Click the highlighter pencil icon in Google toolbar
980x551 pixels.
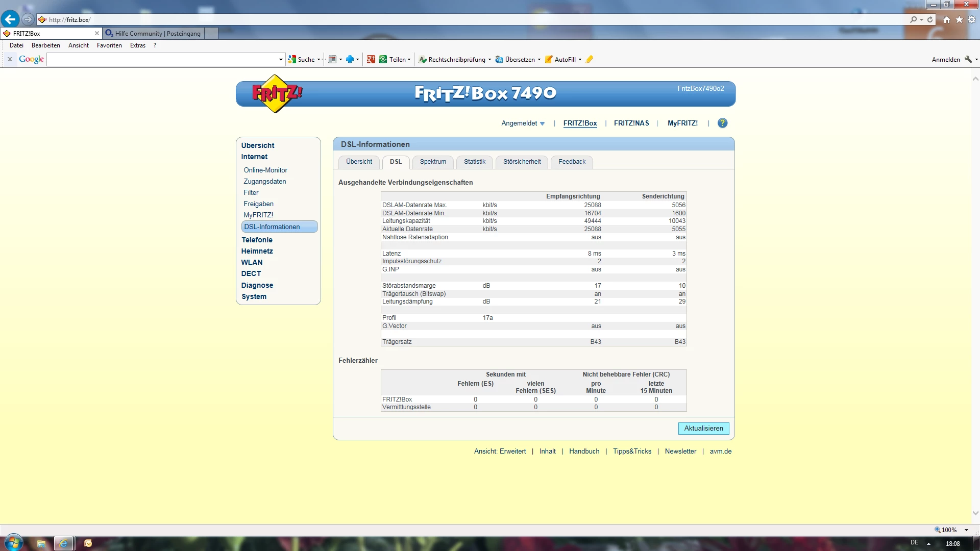tap(590, 59)
